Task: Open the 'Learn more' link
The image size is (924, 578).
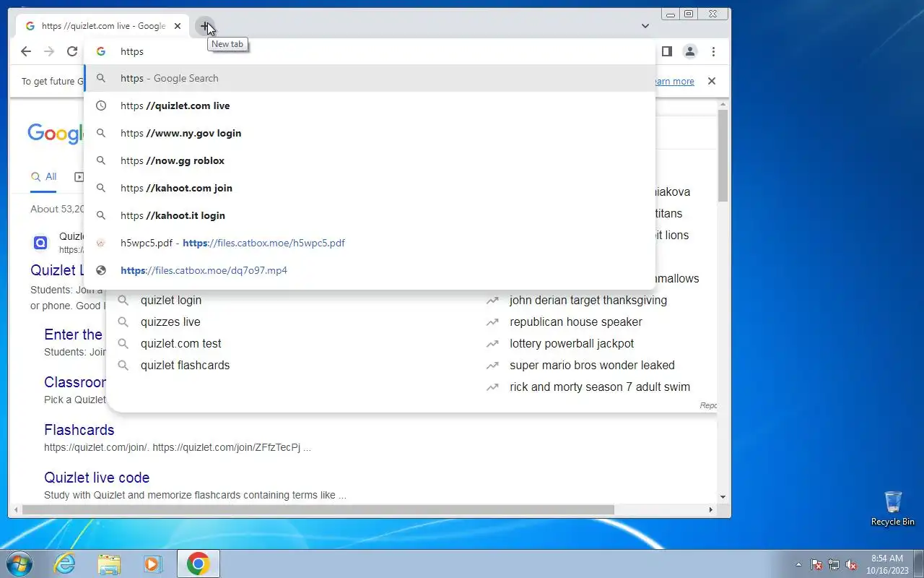Action: pyautogui.click(x=674, y=81)
